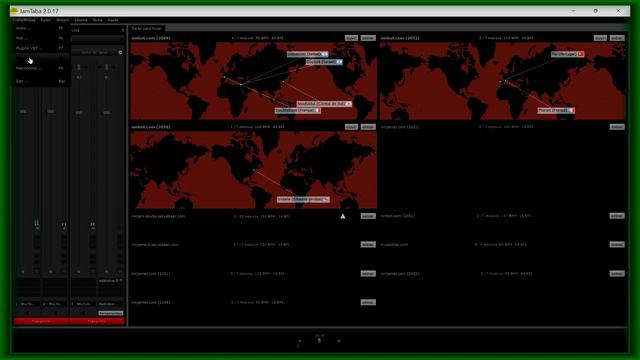Click user label in ninbot.com [2050] map
The width and height of the screenshot is (640, 360).
click(x=303, y=200)
